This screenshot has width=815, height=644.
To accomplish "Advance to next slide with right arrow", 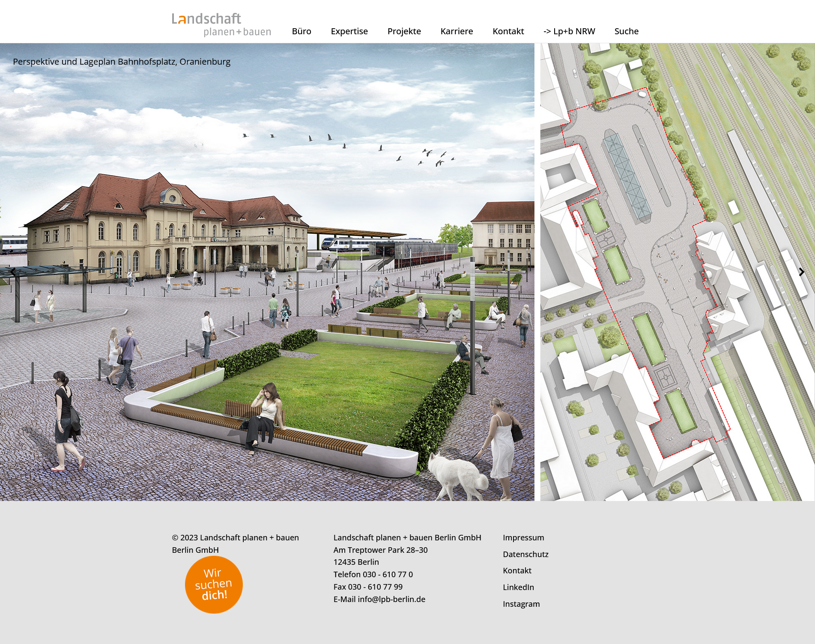I will (801, 272).
